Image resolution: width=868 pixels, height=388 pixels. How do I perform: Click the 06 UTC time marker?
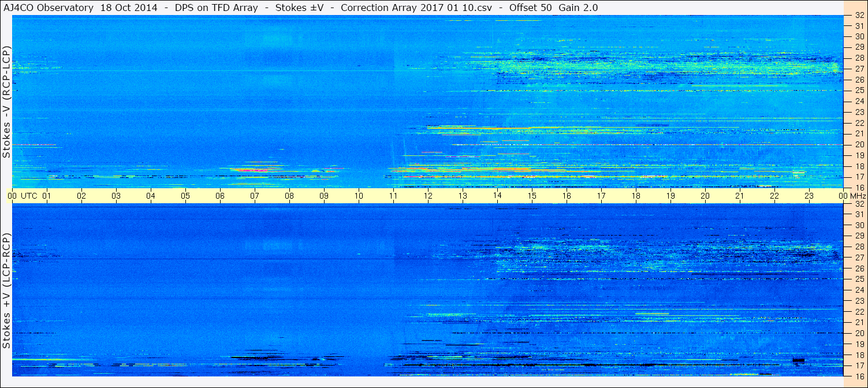tap(220, 196)
